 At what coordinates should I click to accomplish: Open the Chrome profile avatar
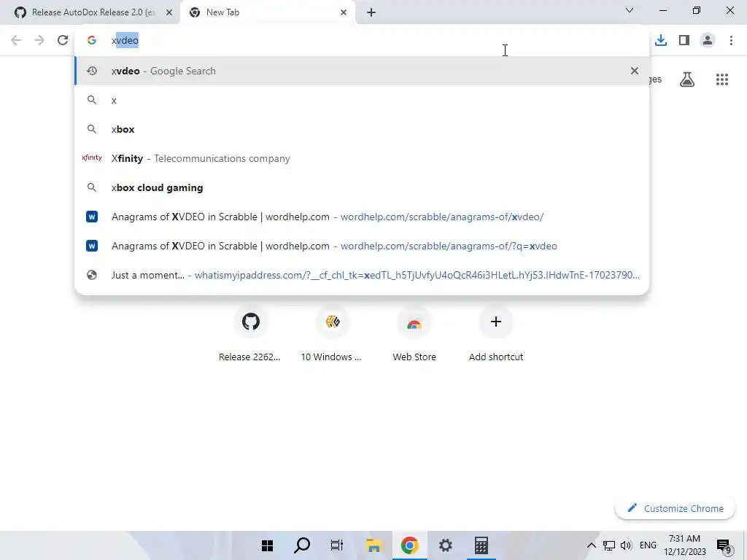(x=708, y=41)
